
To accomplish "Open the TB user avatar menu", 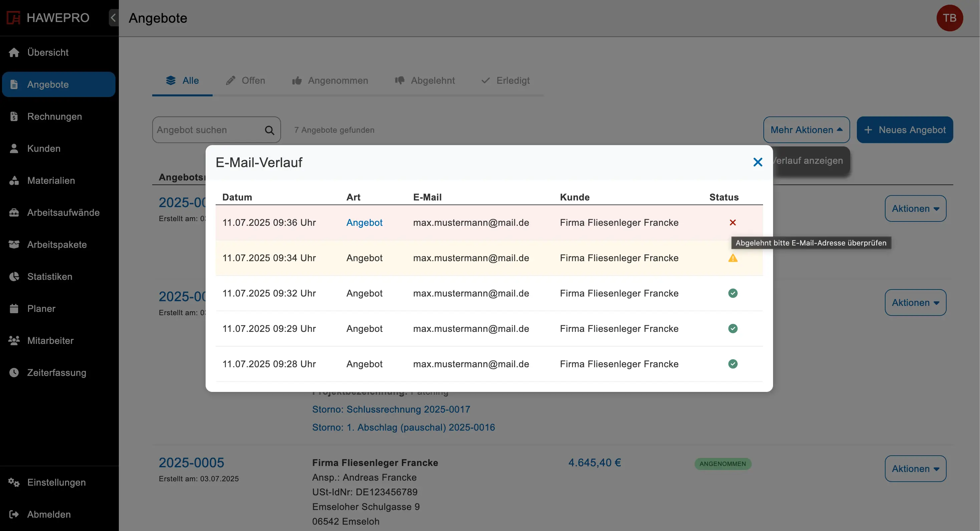I will (x=950, y=18).
